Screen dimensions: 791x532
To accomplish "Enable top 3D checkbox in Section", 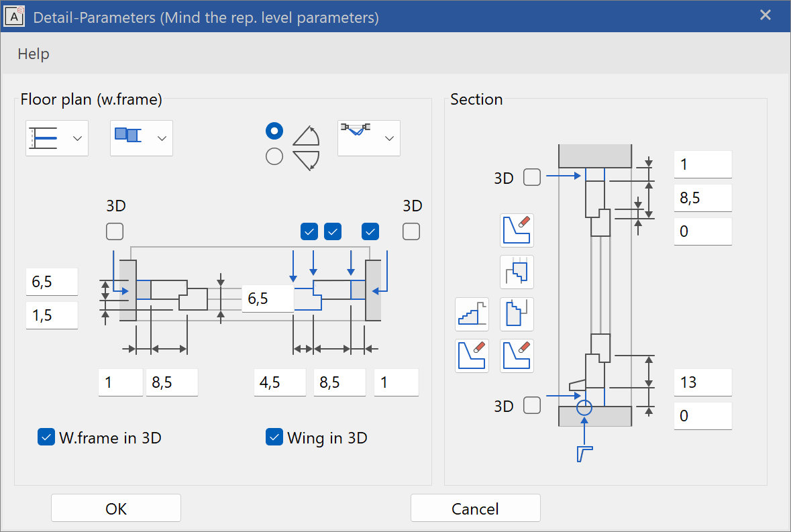I will (x=532, y=177).
